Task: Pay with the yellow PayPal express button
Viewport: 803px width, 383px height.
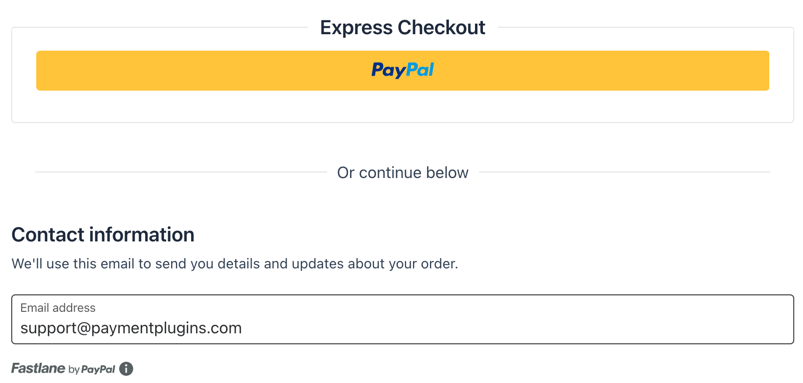Action: coord(403,71)
